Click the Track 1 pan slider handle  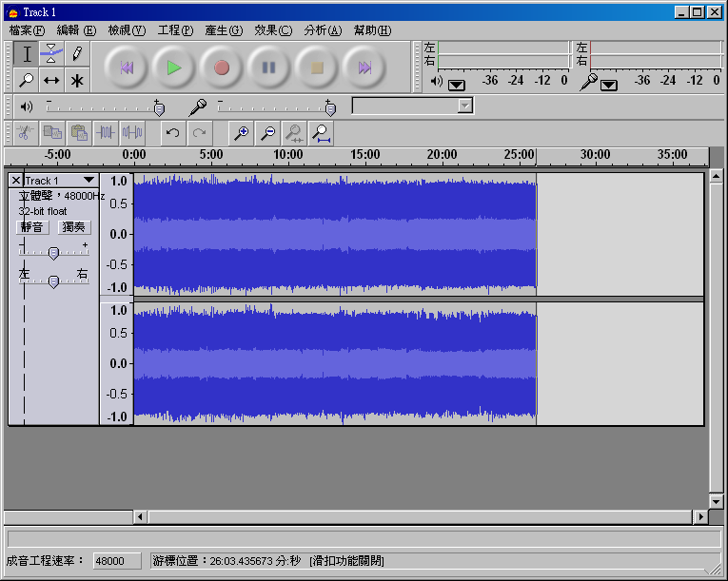53,281
